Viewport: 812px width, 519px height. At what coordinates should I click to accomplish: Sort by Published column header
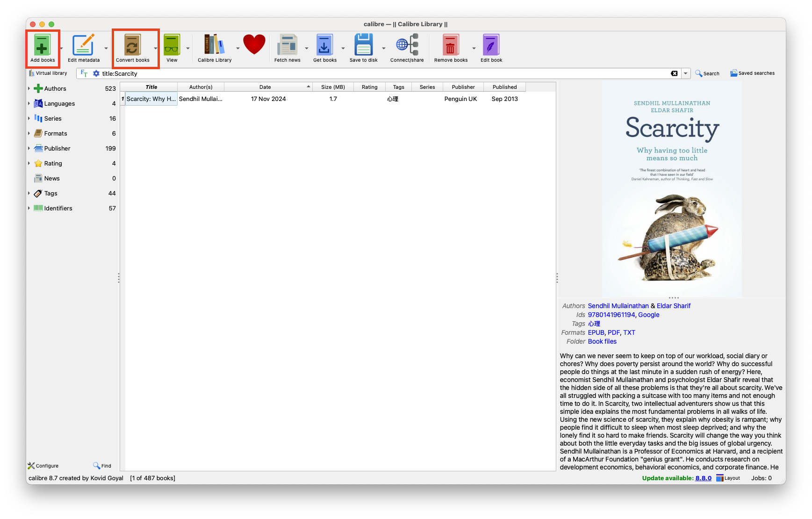504,87
